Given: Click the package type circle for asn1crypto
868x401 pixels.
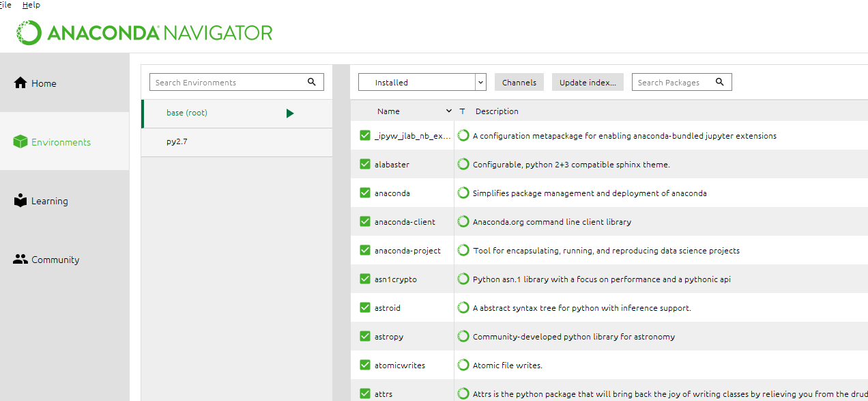Looking at the screenshot, I should pyautogui.click(x=463, y=279).
